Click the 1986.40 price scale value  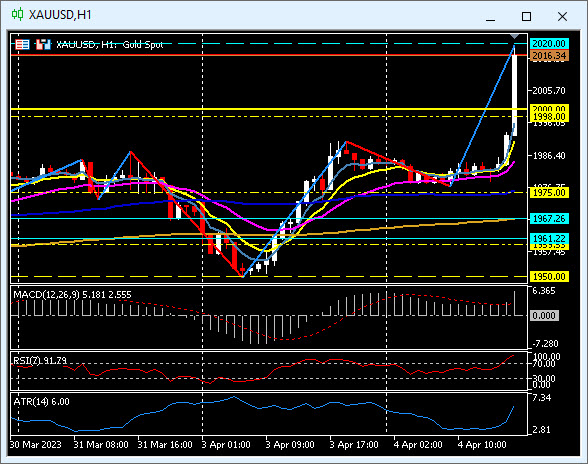[549, 156]
